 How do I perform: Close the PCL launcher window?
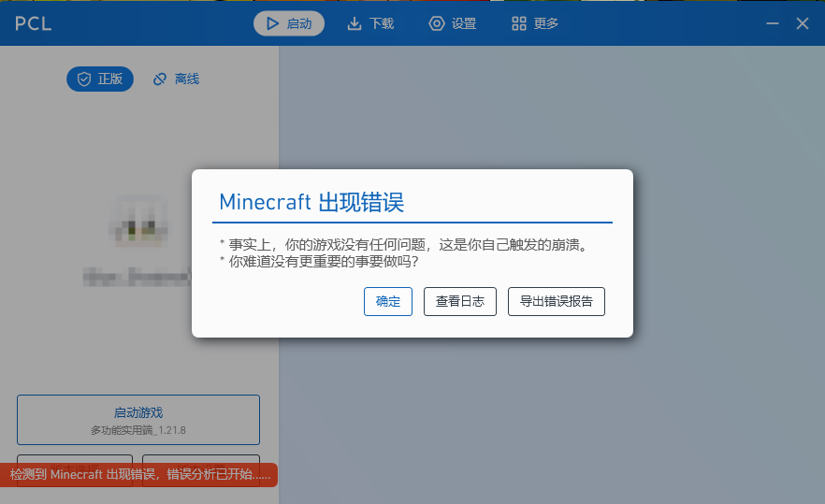[803, 23]
